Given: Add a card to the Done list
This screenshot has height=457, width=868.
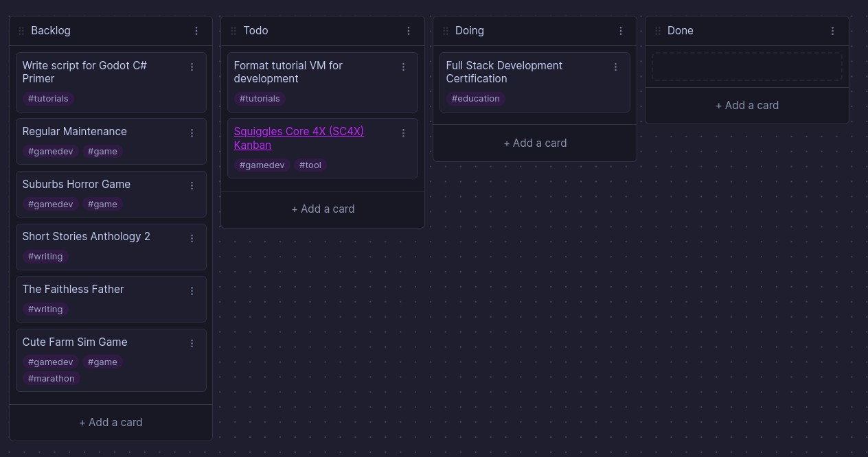Looking at the screenshot, I should [x=747, y=106].
